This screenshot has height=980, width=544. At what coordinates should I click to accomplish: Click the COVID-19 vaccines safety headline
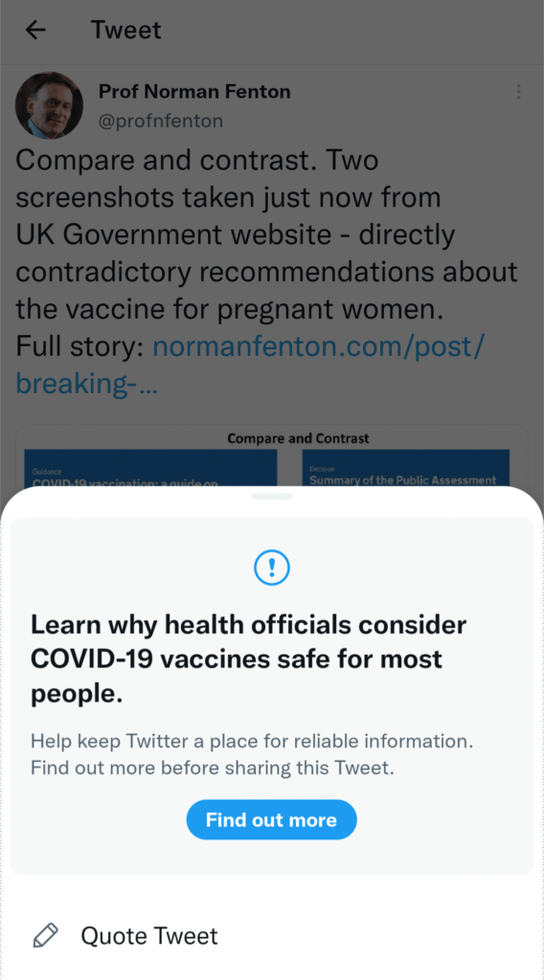point(249,658)
